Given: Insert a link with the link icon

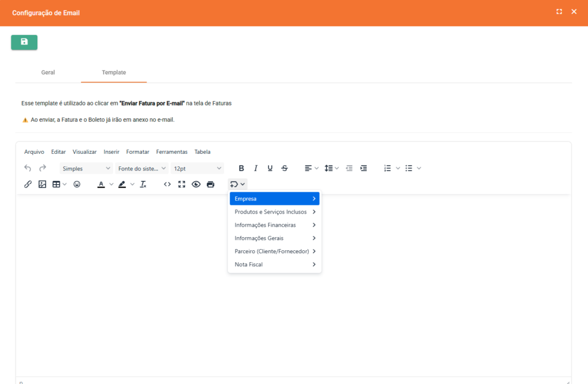Looking at the screenshot, I should click(x=28, y=184).
